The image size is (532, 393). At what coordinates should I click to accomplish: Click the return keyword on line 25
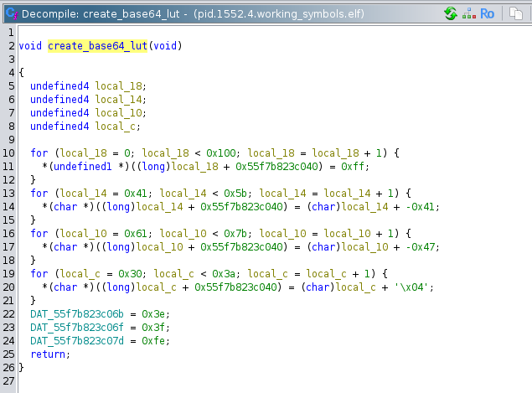pos(48,354)
